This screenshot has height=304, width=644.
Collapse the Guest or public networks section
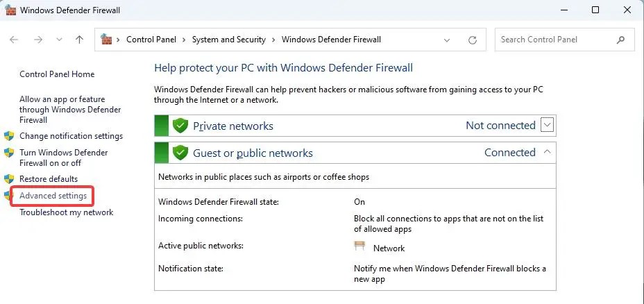547,152
